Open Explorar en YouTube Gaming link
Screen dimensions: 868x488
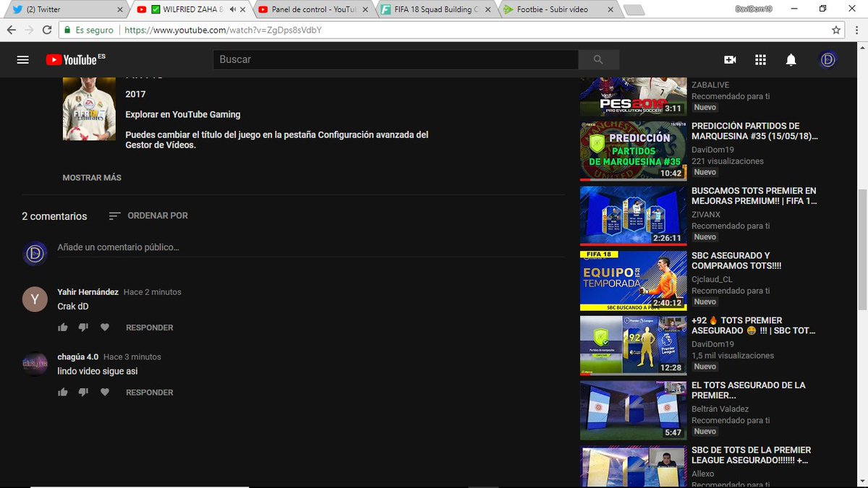pyautogui.click(x=183, y=114)
